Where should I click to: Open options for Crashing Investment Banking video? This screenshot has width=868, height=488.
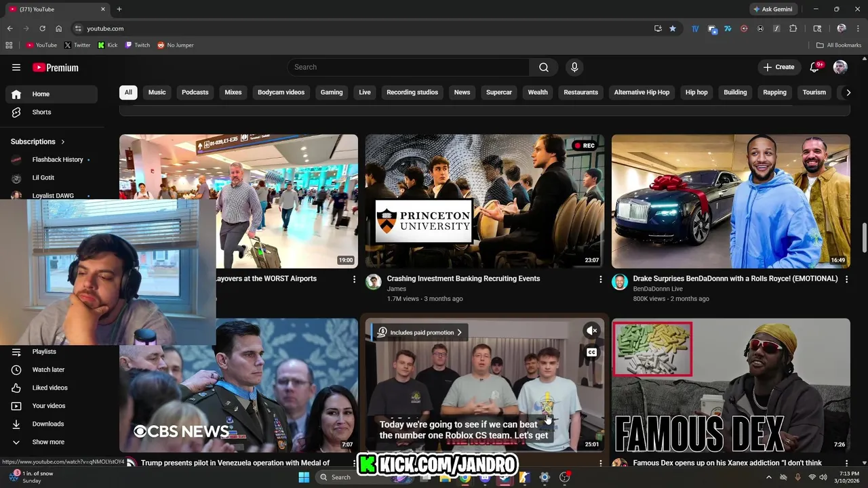pyautogui.click(x=600, y=279)
